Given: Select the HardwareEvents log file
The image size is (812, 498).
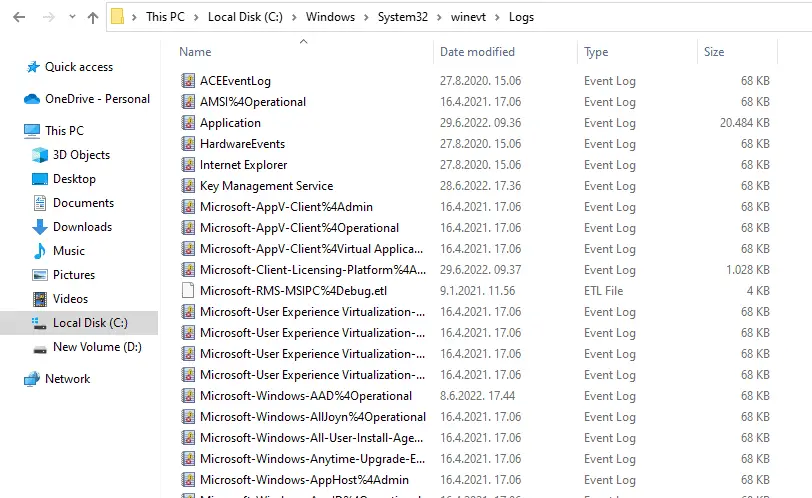Looking at the screenshot, I should point(242,144).
